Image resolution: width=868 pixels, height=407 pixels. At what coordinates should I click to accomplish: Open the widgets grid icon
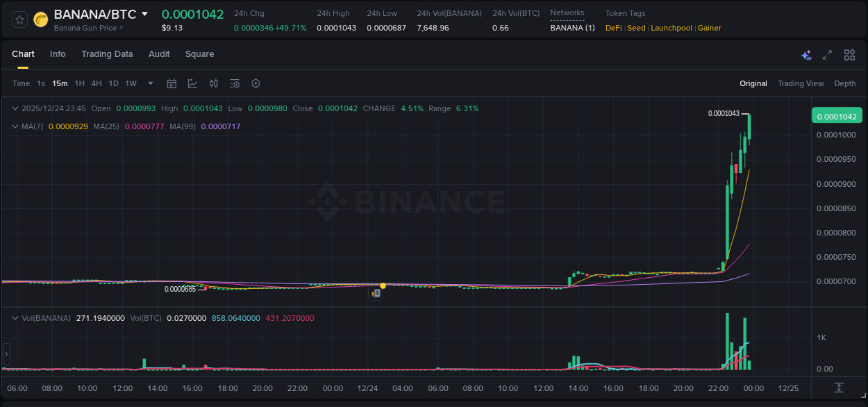click(849, 54)
